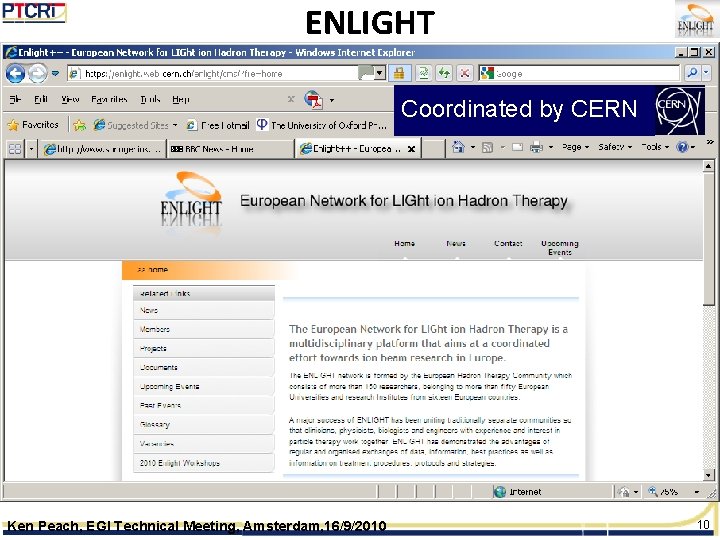This screenshot has height=540, width=720.
Task: Open the Vacancies sidebar link
Action: (x=204, y=444)
